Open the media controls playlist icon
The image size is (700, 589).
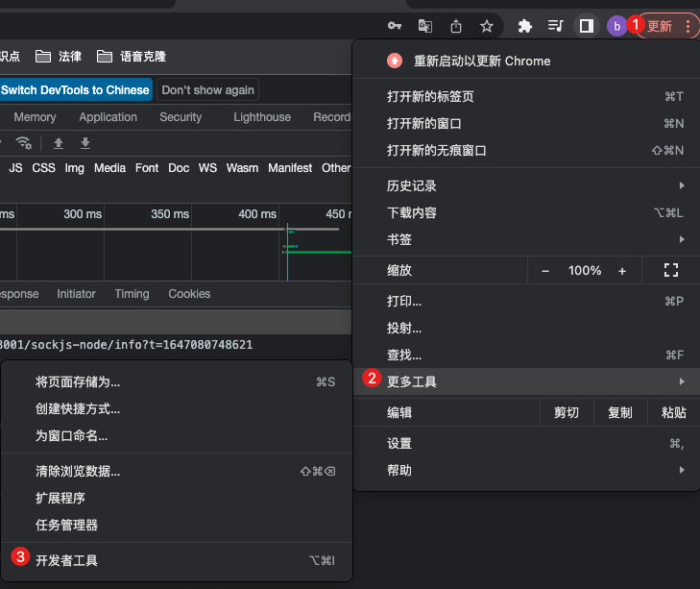(x=555, y=26)
